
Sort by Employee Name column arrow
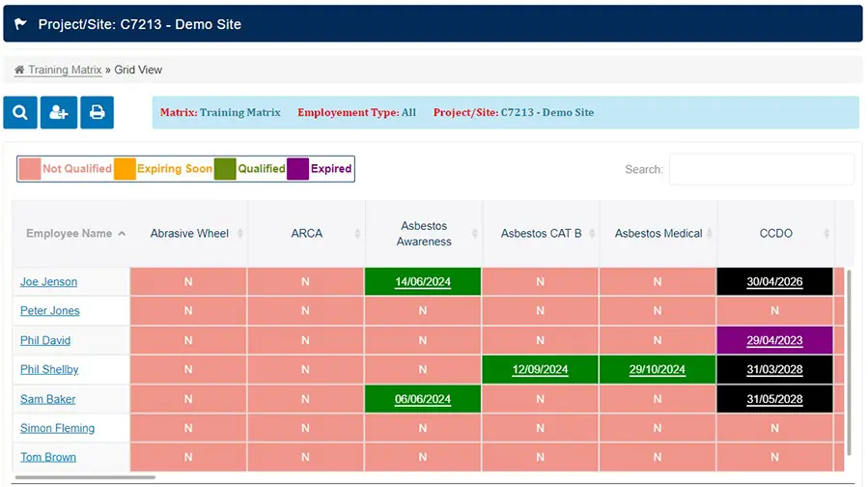tap(122, 234)
